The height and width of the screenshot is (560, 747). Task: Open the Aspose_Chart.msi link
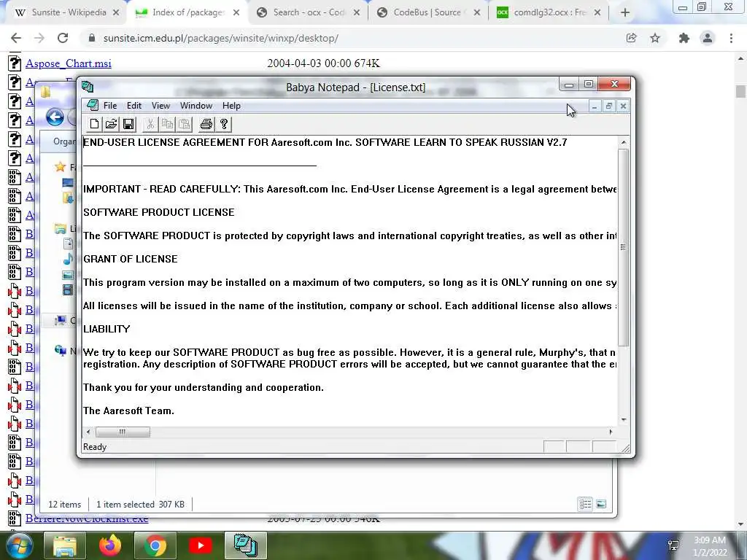[x=69, y=63]
